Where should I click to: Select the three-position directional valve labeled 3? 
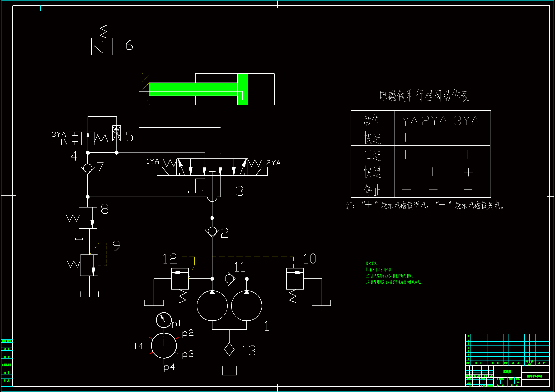212,167
